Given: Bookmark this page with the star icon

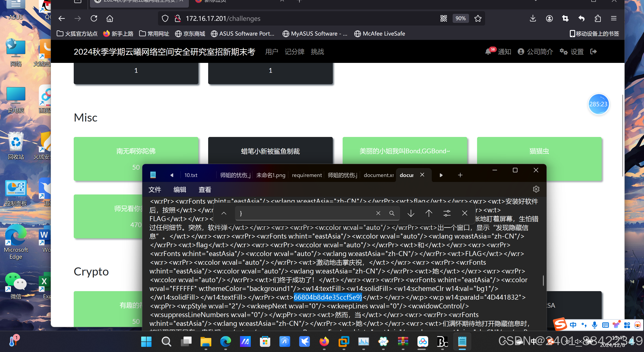Looking at the screenshot, I should click(x=478, y=19).
